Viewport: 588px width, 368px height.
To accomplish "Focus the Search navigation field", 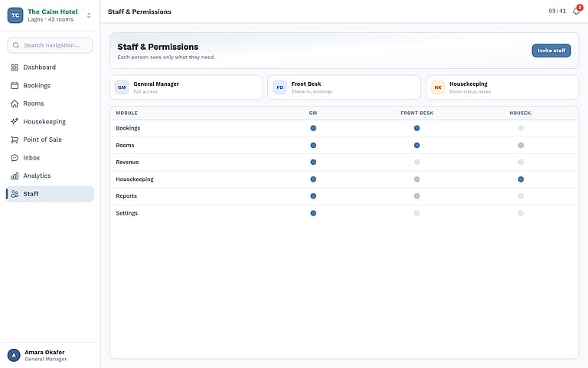I will [50, 45].
